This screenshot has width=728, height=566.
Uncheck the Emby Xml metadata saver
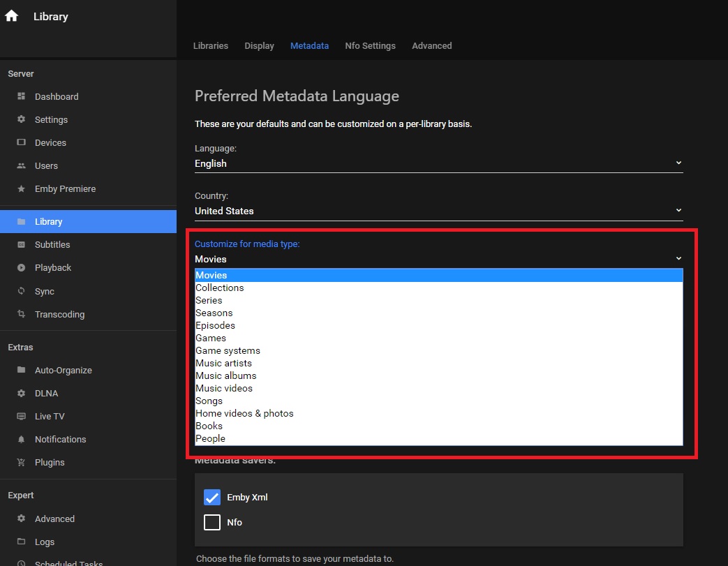click(x=212, y=497)
